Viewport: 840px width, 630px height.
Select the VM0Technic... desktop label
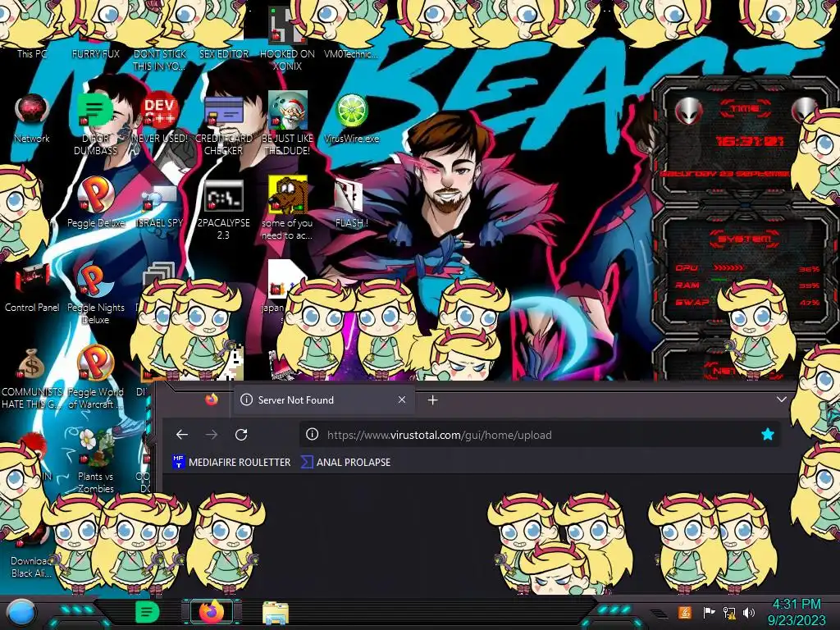click(x=351, y=53)
